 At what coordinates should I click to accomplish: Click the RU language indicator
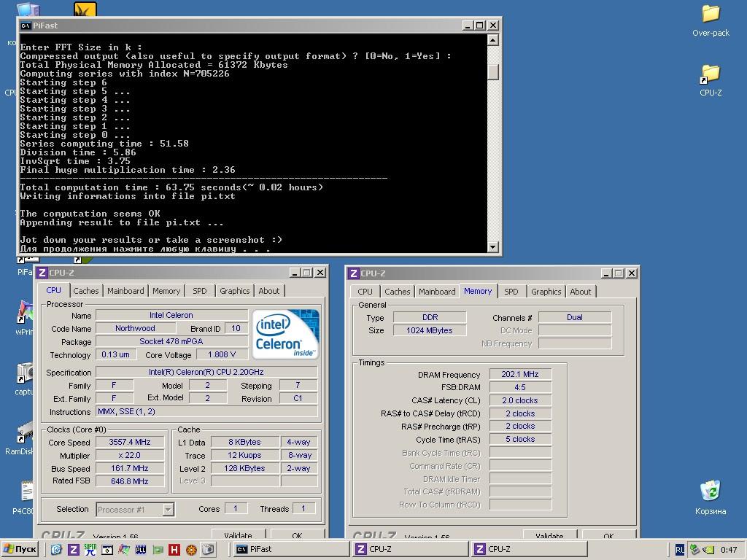(x=680, y=550)
